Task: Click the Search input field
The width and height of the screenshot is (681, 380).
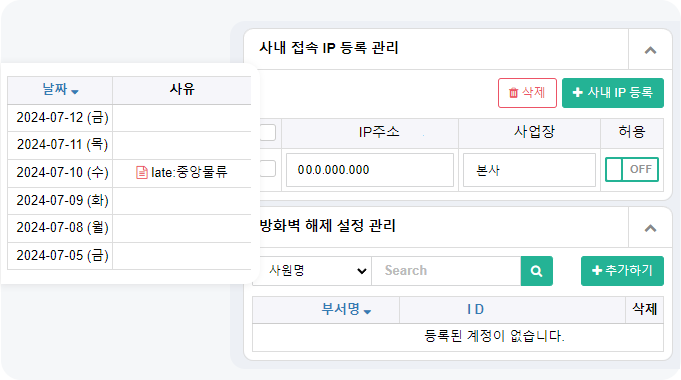Action: 446,271
